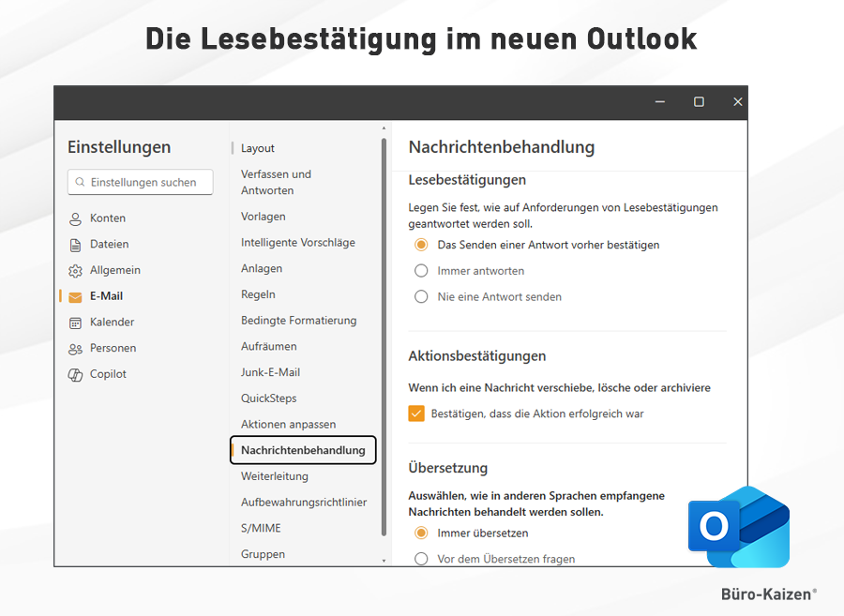Select 'Immer antworten' radio option
Screen dimensions: 844x616
tap(421, 271)
